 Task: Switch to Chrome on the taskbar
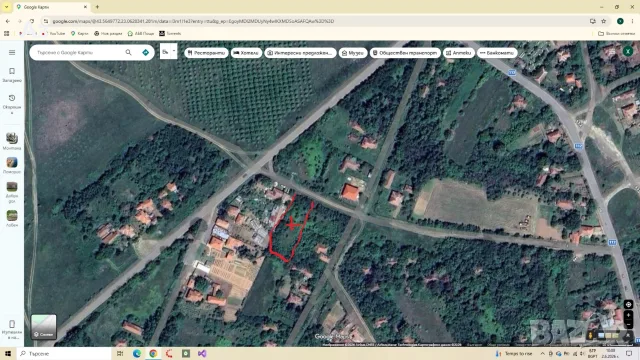click(153, 353)
